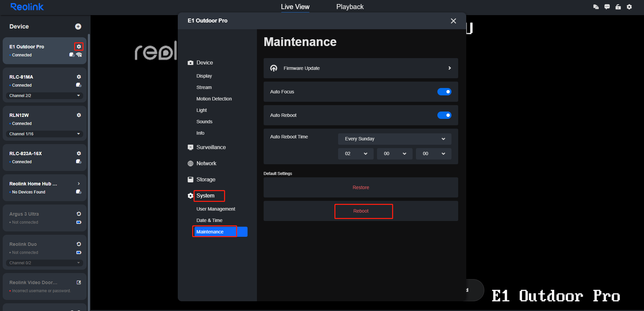The image size is (644, 311).
Task: Click the Reboot button
Action: (x=361, y=211)
